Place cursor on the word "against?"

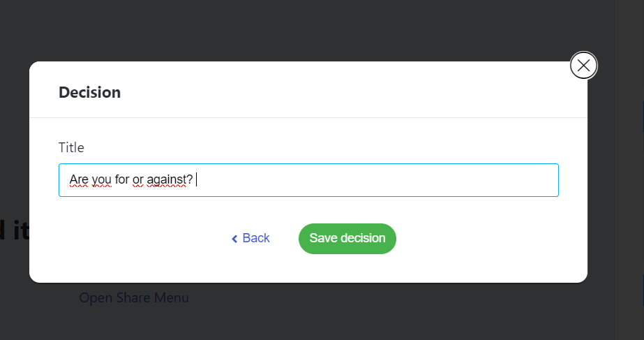(168, 180)
